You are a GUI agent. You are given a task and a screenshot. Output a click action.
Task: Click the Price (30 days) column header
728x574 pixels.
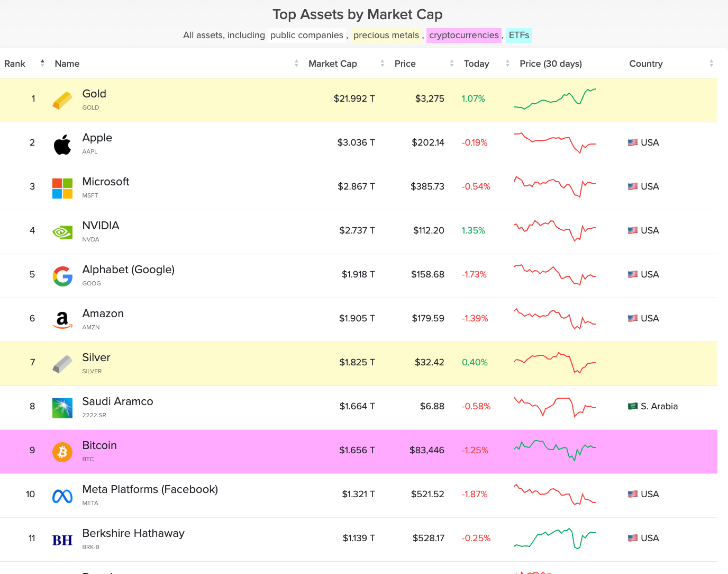551,64
